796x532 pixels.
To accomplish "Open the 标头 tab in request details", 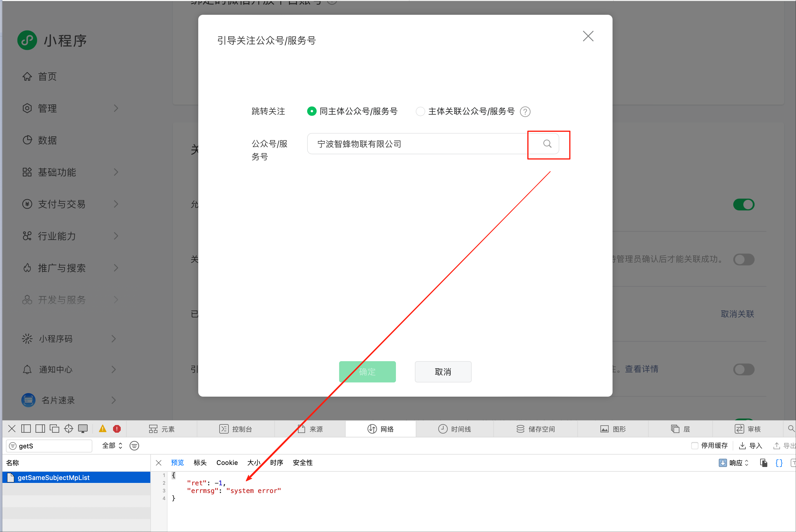I will (200, 463).
